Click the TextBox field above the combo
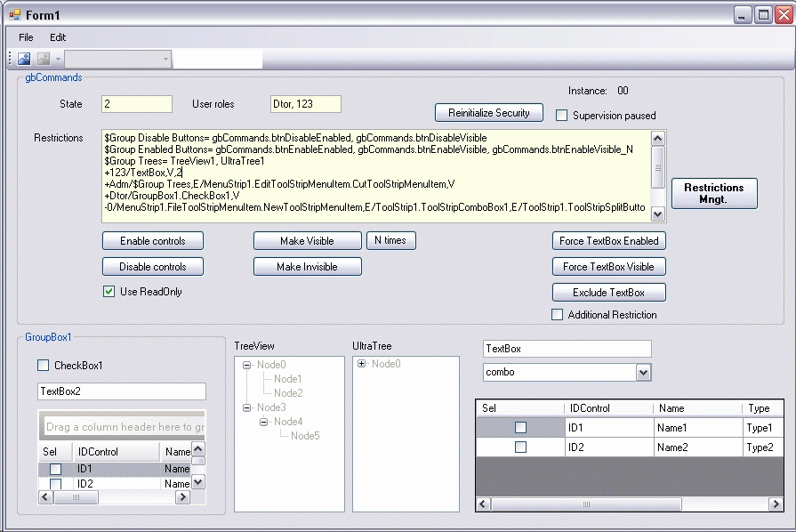Image resolution: width=796 pixels, height=532 pixels. [x=567, y=349]
